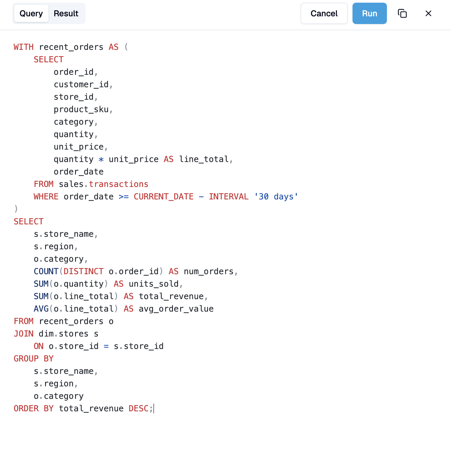The width and height of the screenshot is (451, 476).
Task: Click 'order_id,' in the CTE select list
Action: (x=76, y=72)
